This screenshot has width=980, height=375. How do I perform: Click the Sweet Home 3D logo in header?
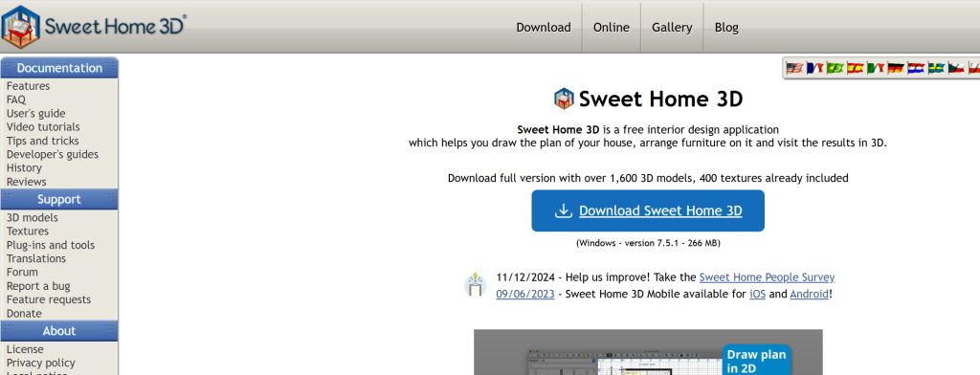coord(94,27)
